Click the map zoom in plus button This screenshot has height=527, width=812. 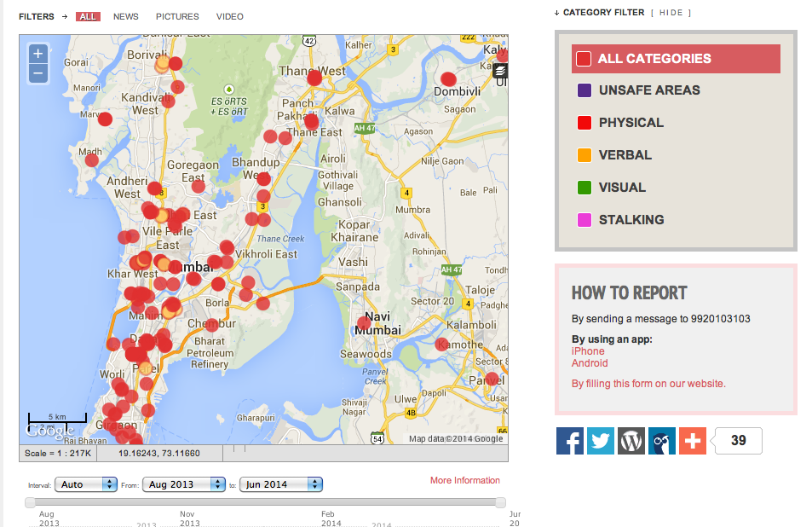[x=37, y=53]
